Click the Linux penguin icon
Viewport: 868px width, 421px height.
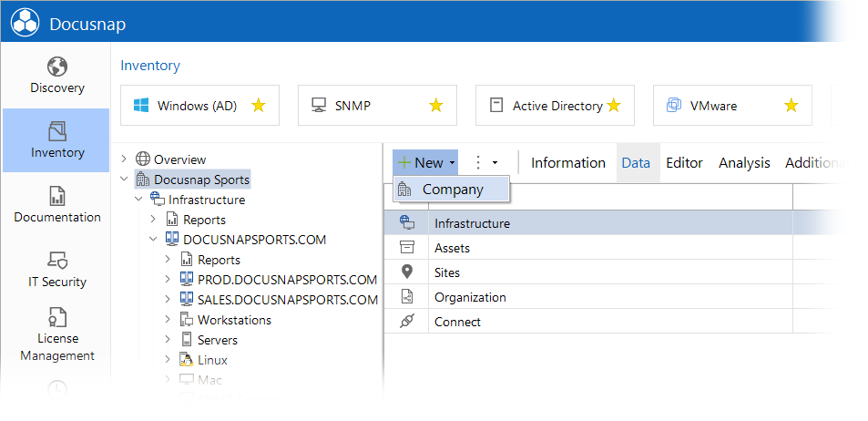tap(187, 360)
